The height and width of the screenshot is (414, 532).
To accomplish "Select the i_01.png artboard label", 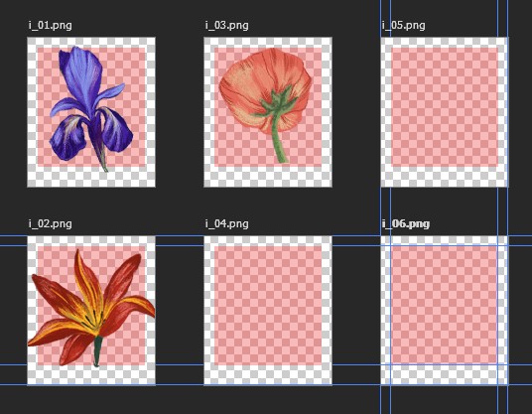I will (x=51, y=26).
